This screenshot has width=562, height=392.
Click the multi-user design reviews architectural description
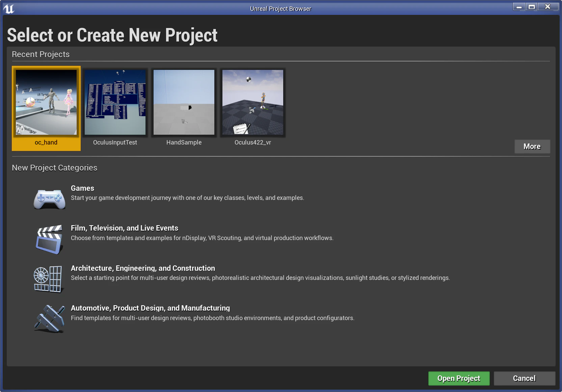260,278
